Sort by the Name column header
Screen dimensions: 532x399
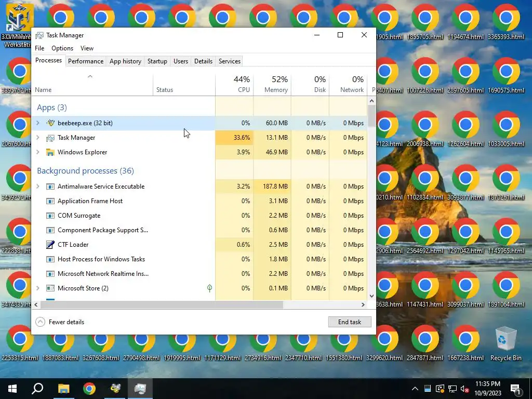pyautogui.click(x=92, y=84)
